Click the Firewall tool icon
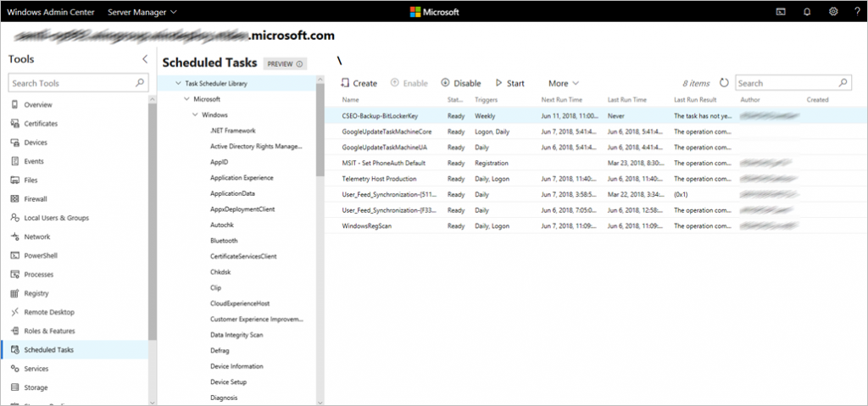Image resolution: width=868 pixels, height=406 pixels. click(x=14, y=199)
